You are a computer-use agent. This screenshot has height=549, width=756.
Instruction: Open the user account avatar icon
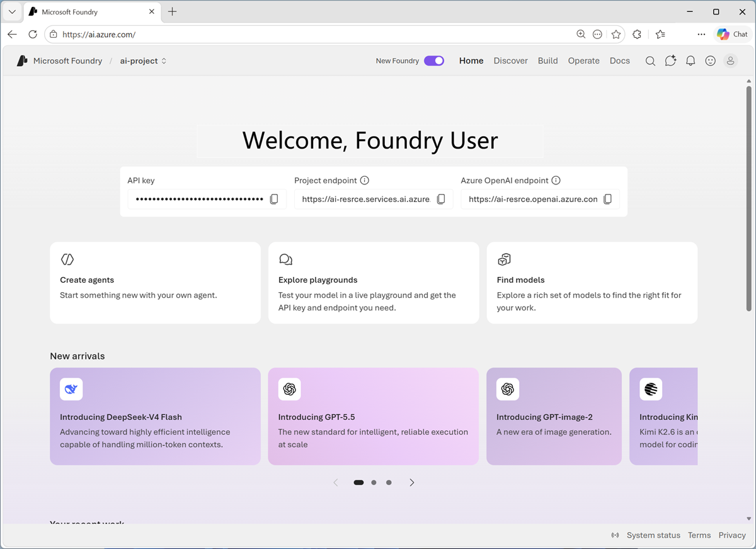tap(730, 61)
